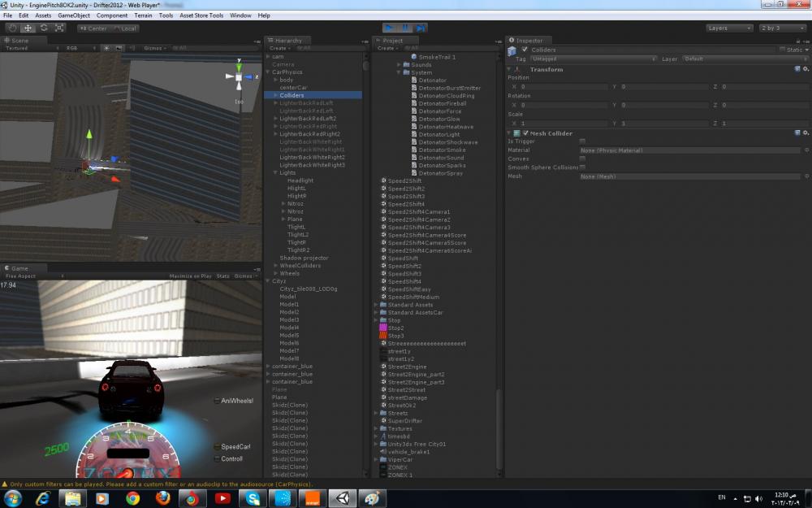
Task: Switch to the Inspector tab
Action: [529, 40]
